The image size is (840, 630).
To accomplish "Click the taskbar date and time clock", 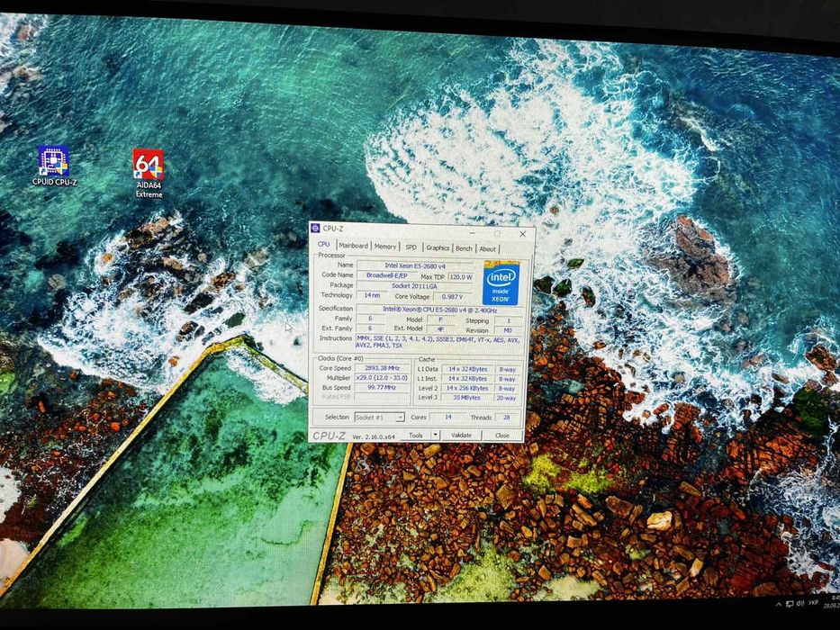I will tap(830, 601).
